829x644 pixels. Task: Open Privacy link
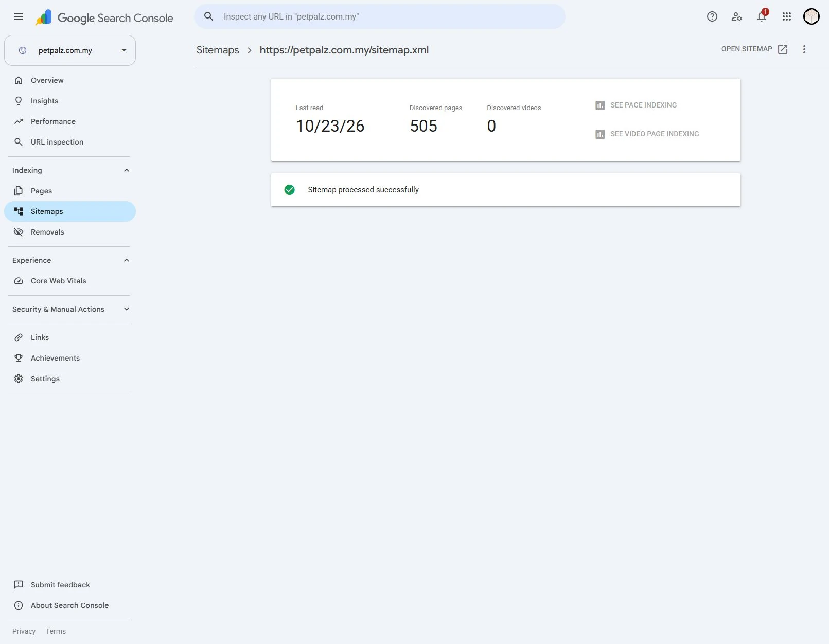[x=24, y=631]
